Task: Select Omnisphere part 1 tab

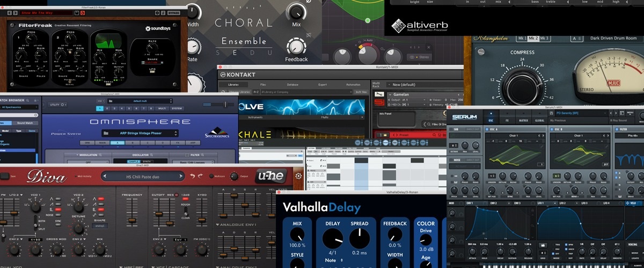Action: 100,108
